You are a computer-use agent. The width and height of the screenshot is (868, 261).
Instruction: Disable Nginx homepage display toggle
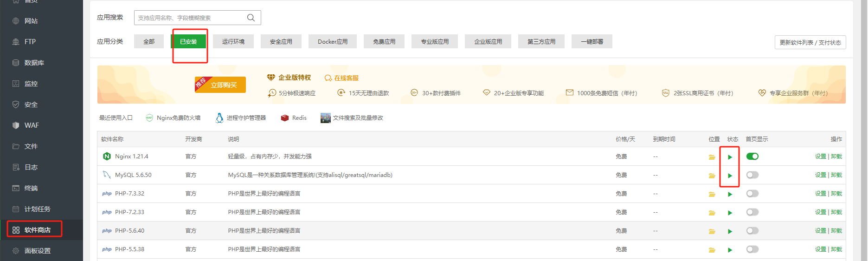752,157
